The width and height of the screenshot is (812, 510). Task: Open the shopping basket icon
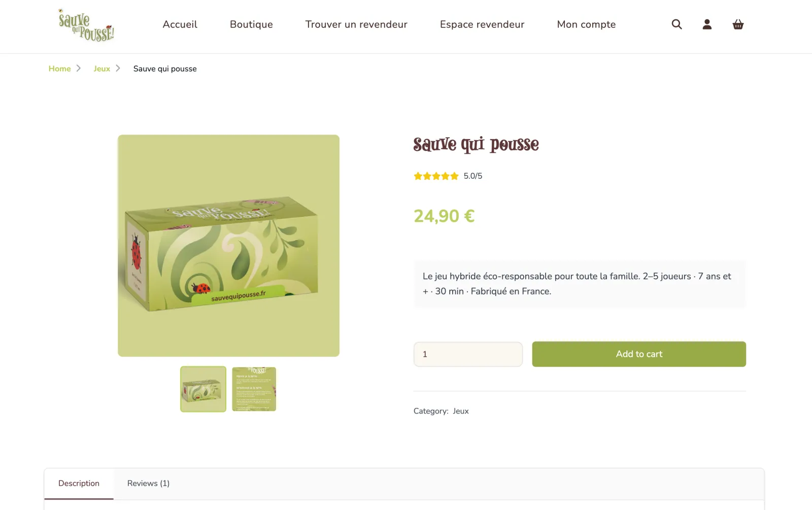pos(738,24)
